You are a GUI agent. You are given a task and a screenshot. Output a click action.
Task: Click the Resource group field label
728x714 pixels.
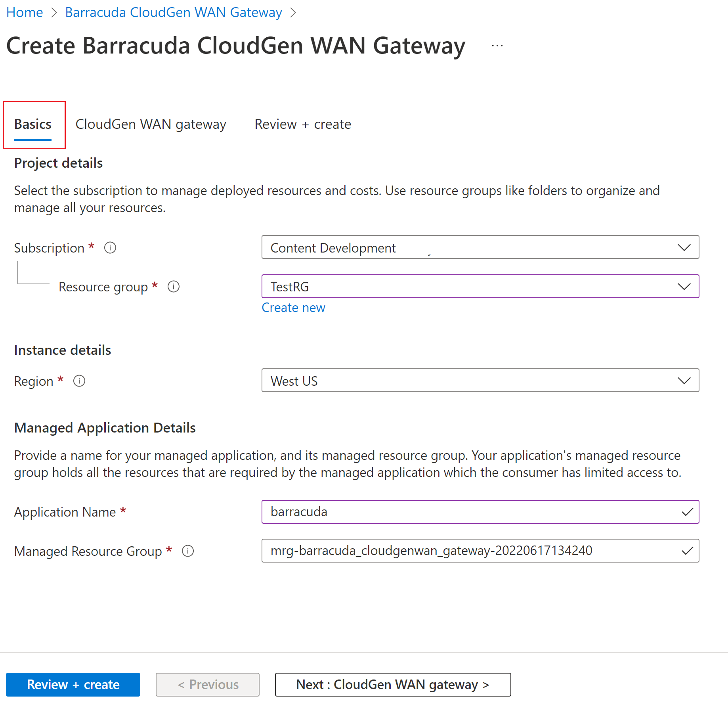coord(103,287)
